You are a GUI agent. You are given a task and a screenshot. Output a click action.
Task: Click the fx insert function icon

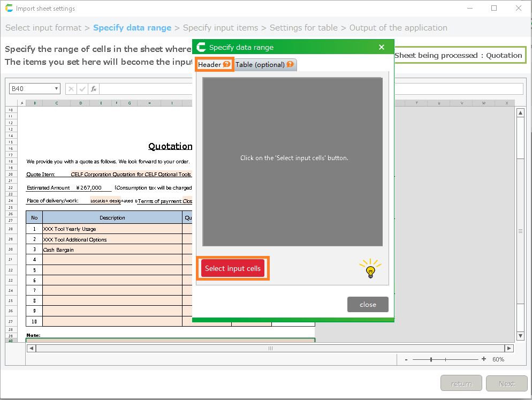pyautogui.click(x=94, y=89)
